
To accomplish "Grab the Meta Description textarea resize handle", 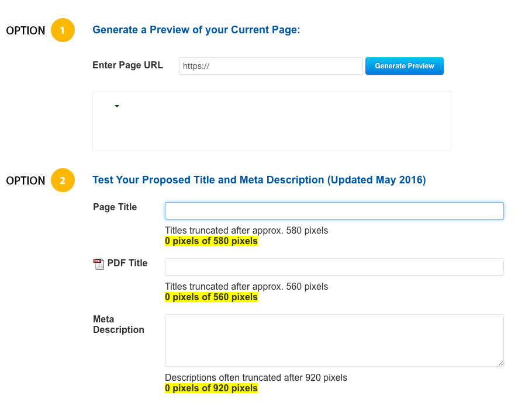I will tap(500, 363).
